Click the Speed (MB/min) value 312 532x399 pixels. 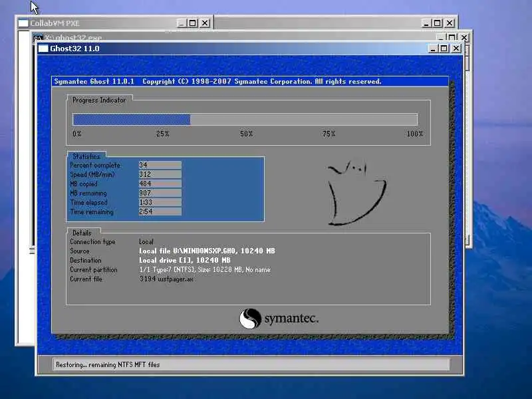pyautogui.click(x=160, y=174)
